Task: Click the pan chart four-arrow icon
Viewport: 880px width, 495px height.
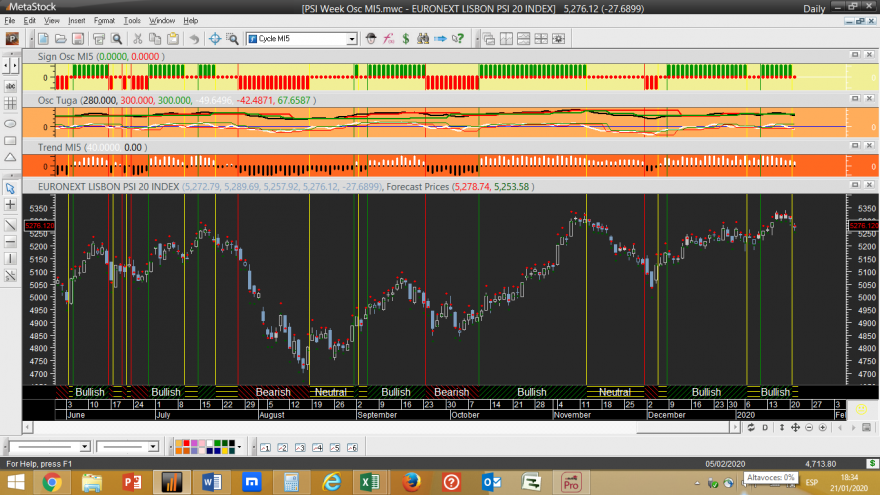Action: point(795,428)
